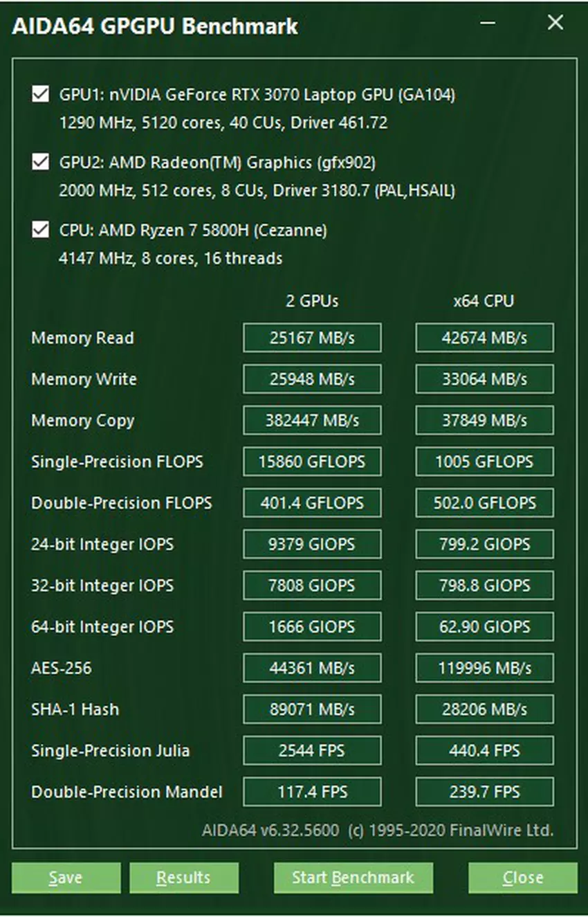Minimize the AIDA64 GPGPU Benchmark window

[x=488, y=24]
